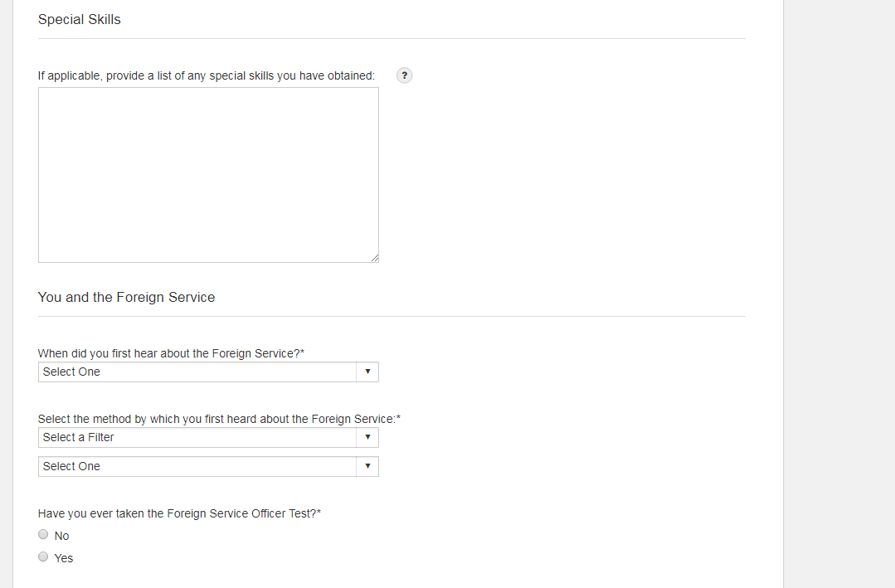Open the "When did you first hear" dropdown
The height and width of the screenshot is (588, 895).
199,372
